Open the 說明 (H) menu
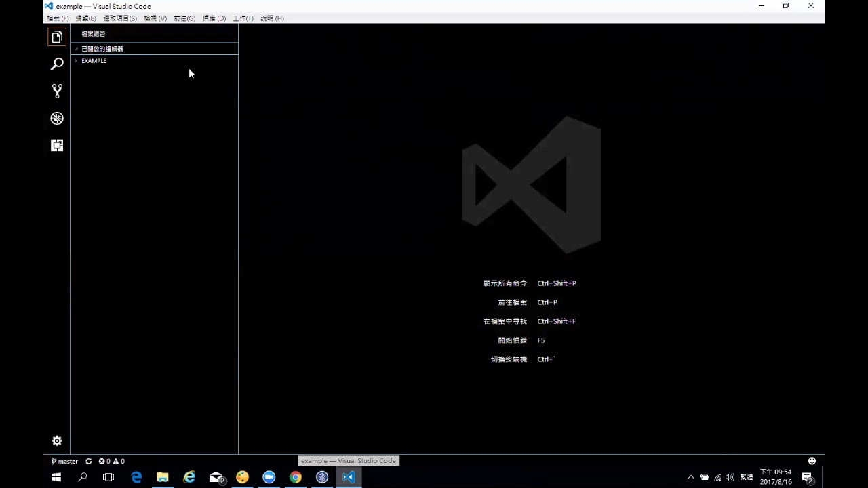The height and width of the screenshot is (488, 868). [272, 18]
